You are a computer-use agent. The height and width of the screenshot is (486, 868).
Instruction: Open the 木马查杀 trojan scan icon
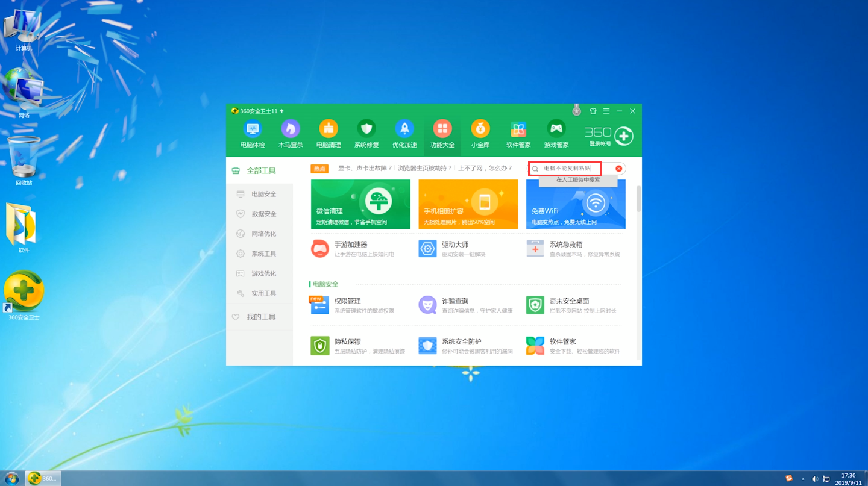[x=290, y=134]
